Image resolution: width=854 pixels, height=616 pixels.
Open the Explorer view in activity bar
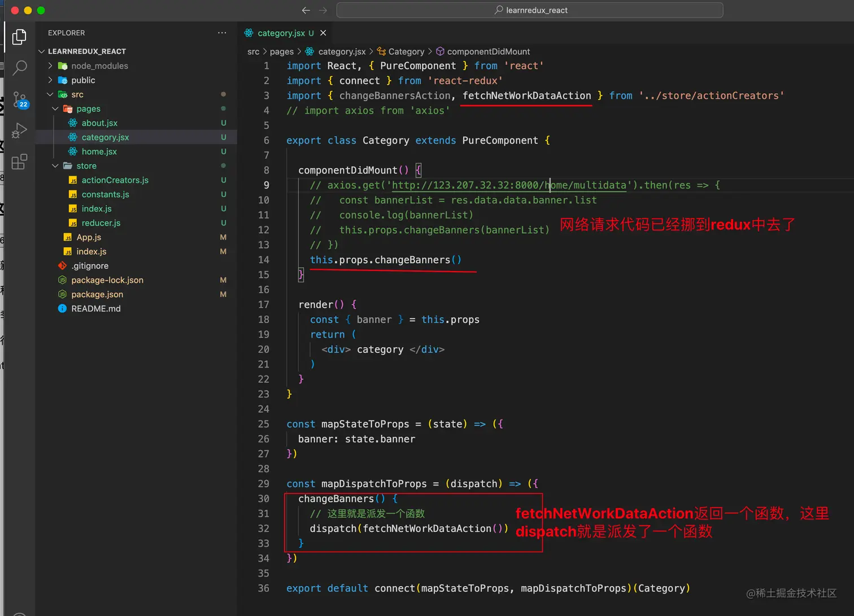pyautogui.click(x=19, y=37)
